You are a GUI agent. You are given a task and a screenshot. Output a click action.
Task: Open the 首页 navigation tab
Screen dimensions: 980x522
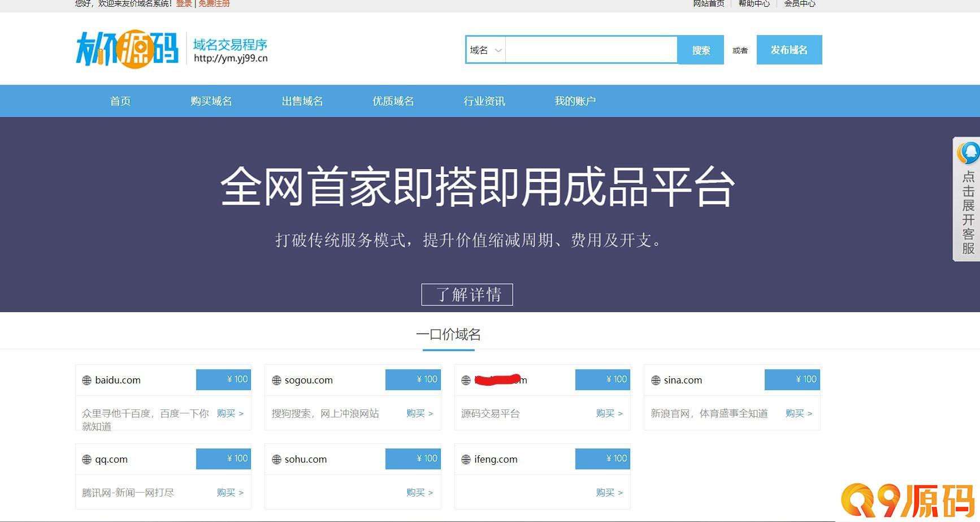tap(120, 101)
